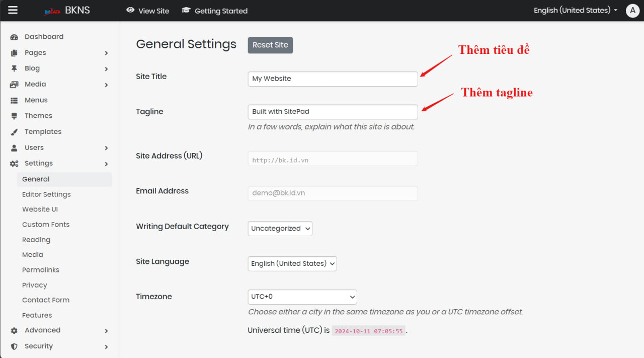The height and width of the screenshot is (358, 644).
Task: Click the UTC timestamp 2024-10-11 07:05:55
Action: pos(369,331)
